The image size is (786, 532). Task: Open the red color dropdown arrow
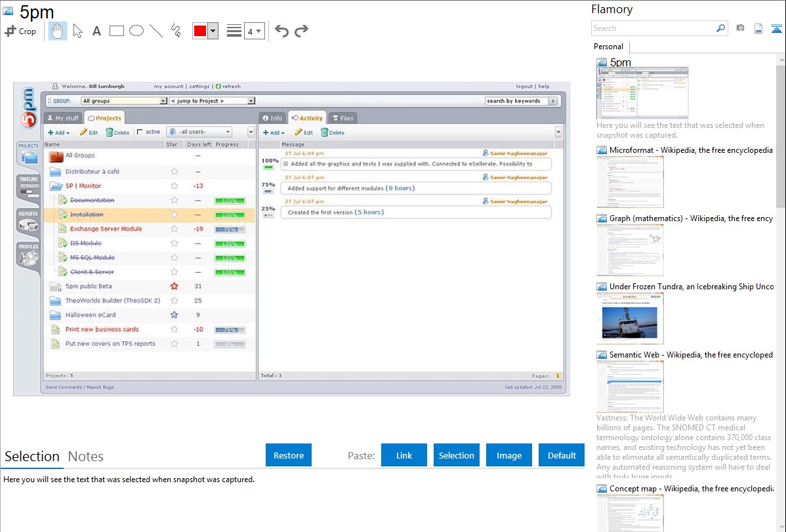(213, 31)
